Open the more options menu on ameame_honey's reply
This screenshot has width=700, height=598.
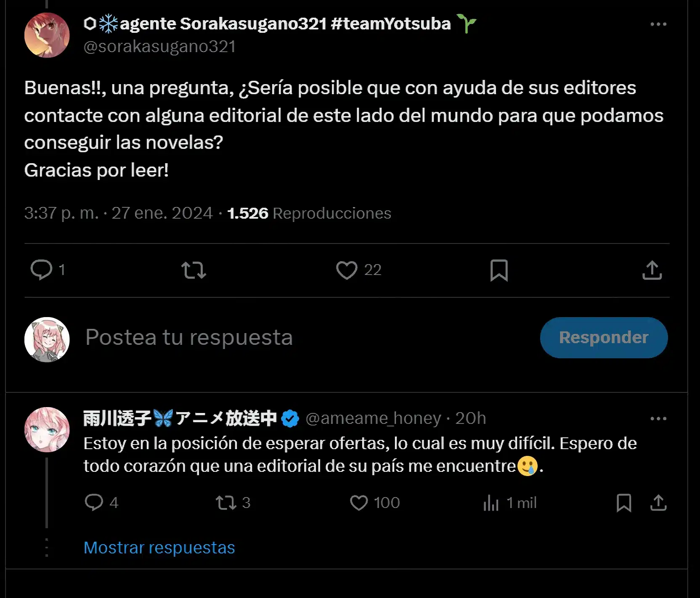(x=658, y=418)
